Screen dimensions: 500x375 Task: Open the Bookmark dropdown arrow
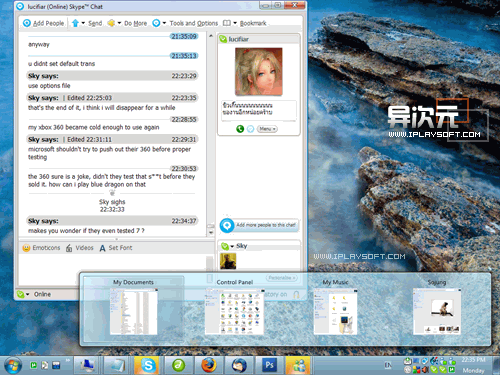[x=235, y=23]
